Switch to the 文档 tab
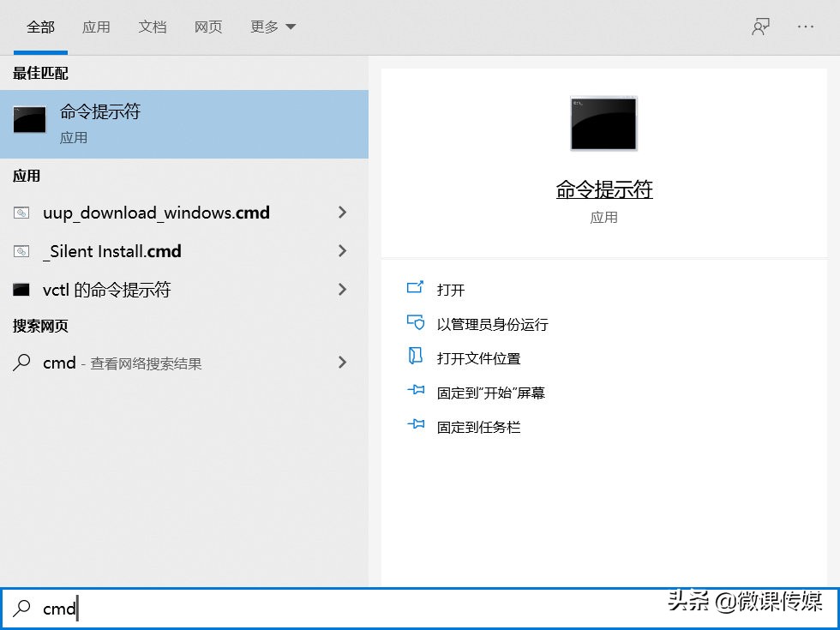This screenshot has height=630, width=840. coord(153,27)
